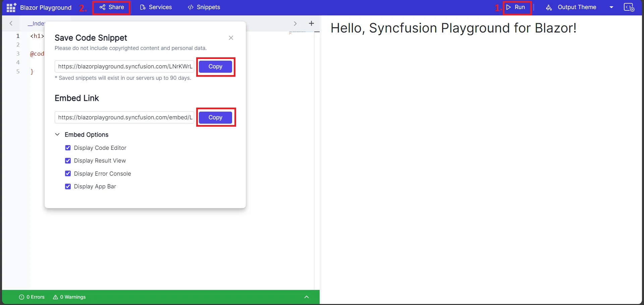Click the 0 Warnings triangle icon
Image resolution: width=644 pixels, height=305 pixels.
pos(55,297)
